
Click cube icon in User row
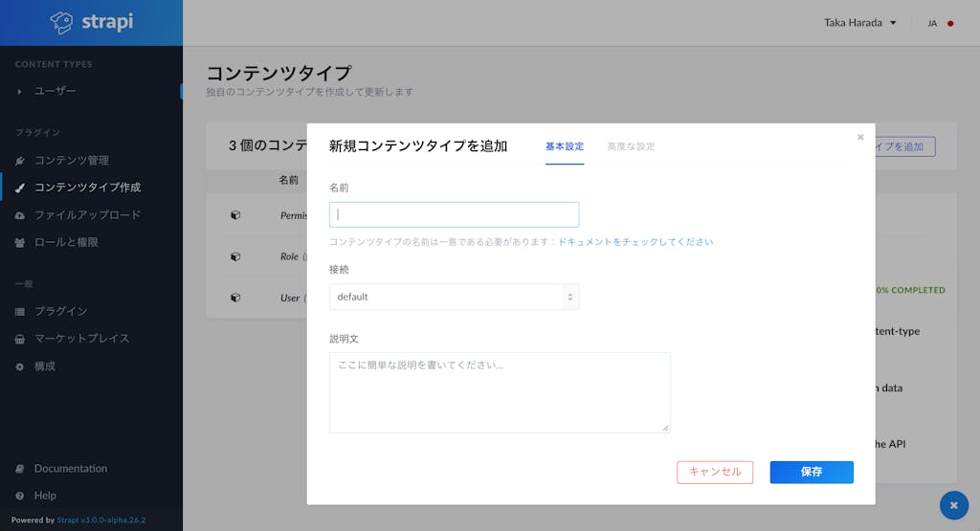(x=235, y=298)
